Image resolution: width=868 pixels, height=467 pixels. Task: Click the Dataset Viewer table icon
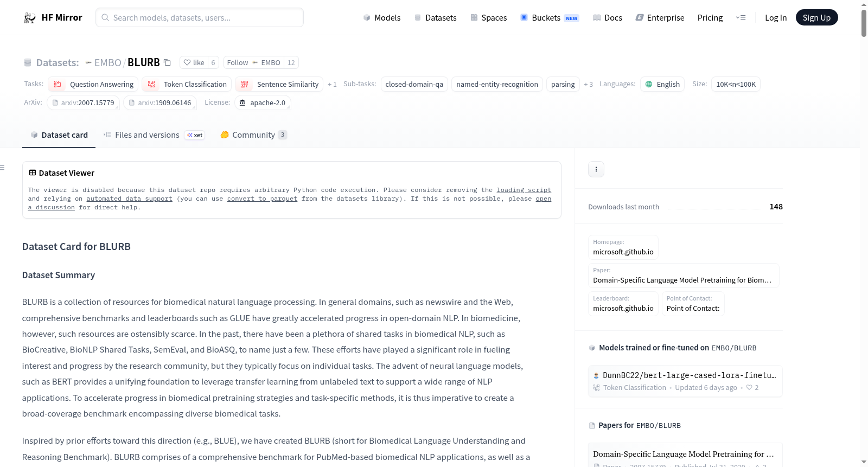point(33,173)
